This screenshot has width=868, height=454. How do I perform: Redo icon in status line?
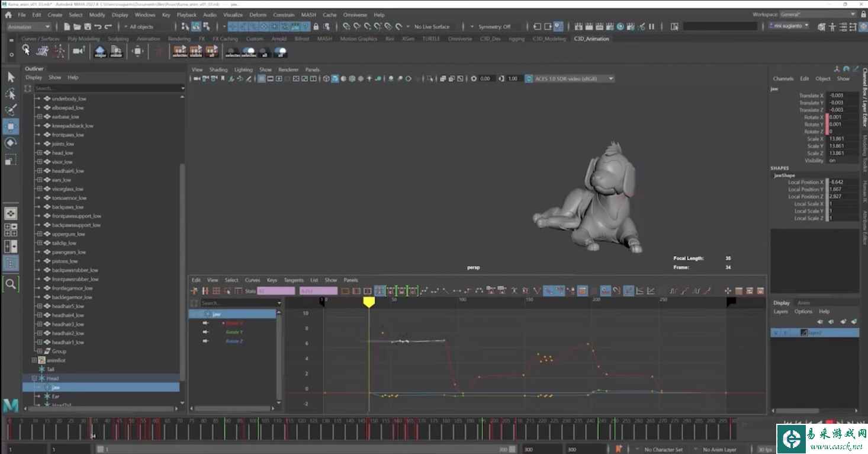pos(108,27)
